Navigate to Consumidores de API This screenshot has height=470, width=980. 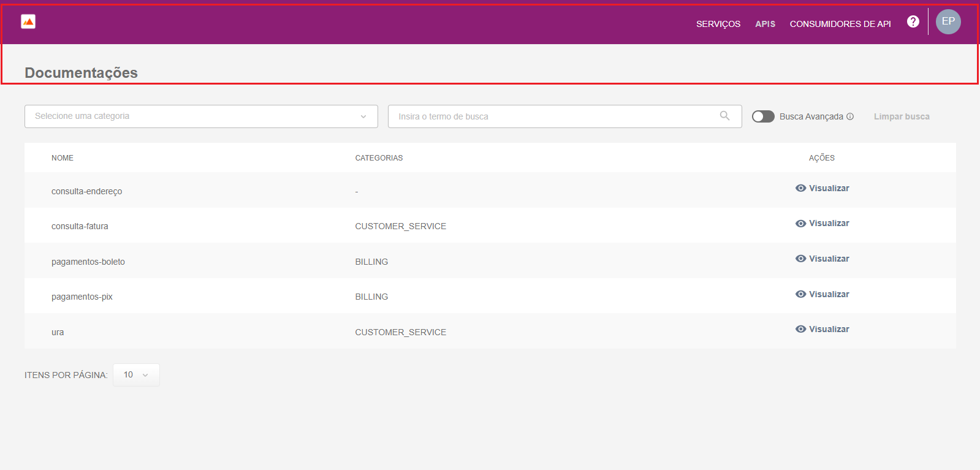click(x=840, y=24)
